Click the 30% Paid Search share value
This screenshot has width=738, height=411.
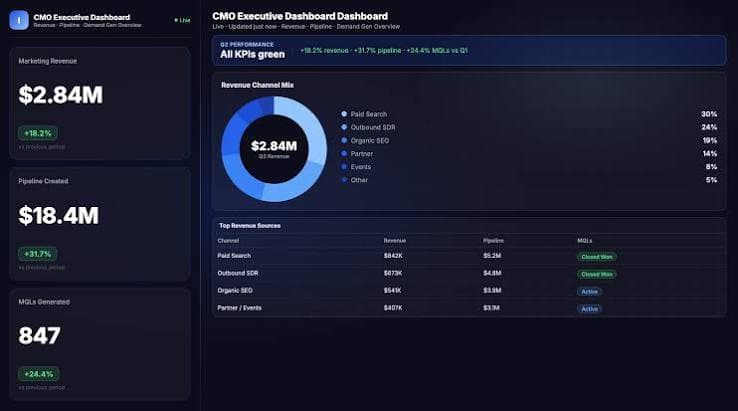tap(709, 114)
